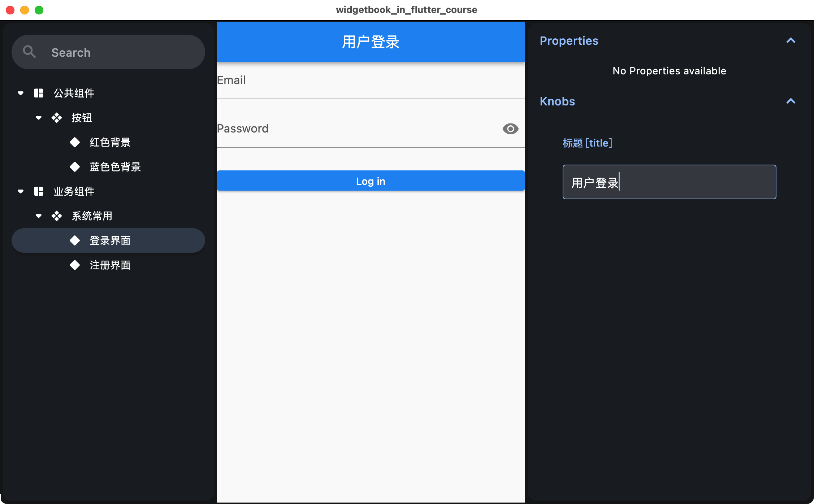Collapse the Knobs section chevron
814x504 pixels.
[x=791, y=101]
